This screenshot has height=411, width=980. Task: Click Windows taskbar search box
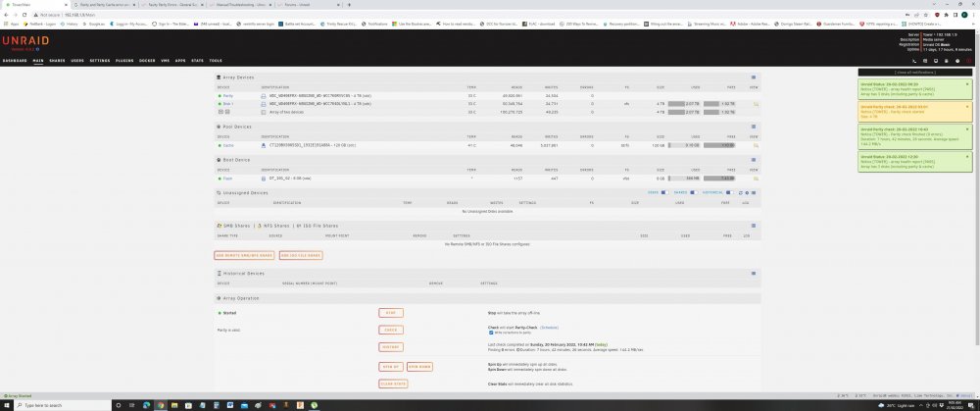(63, 405)
